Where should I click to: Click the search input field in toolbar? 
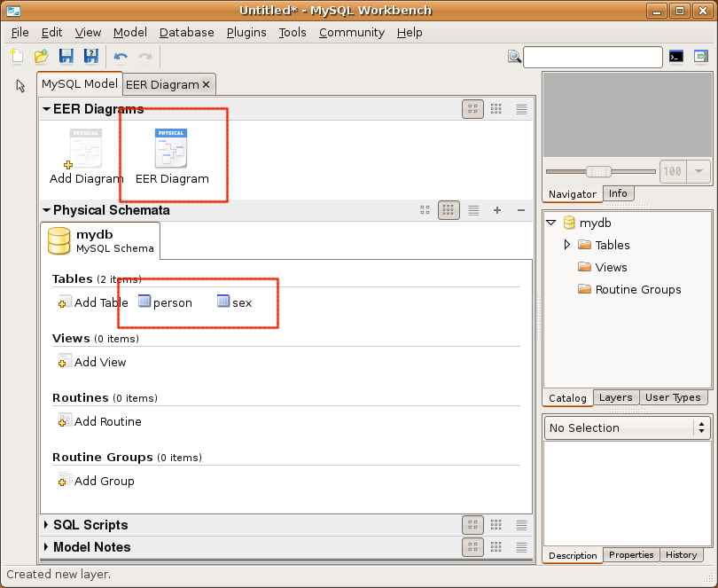tap(592, 57)
